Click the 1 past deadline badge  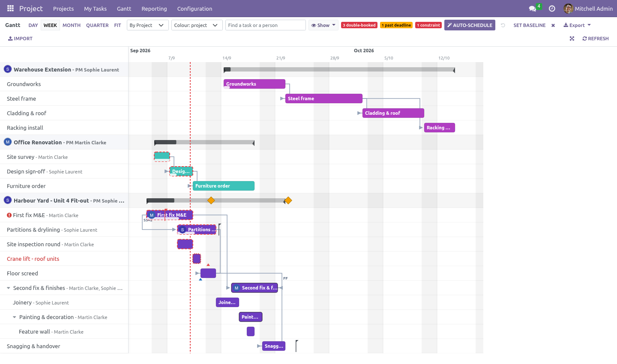[396, 25]
